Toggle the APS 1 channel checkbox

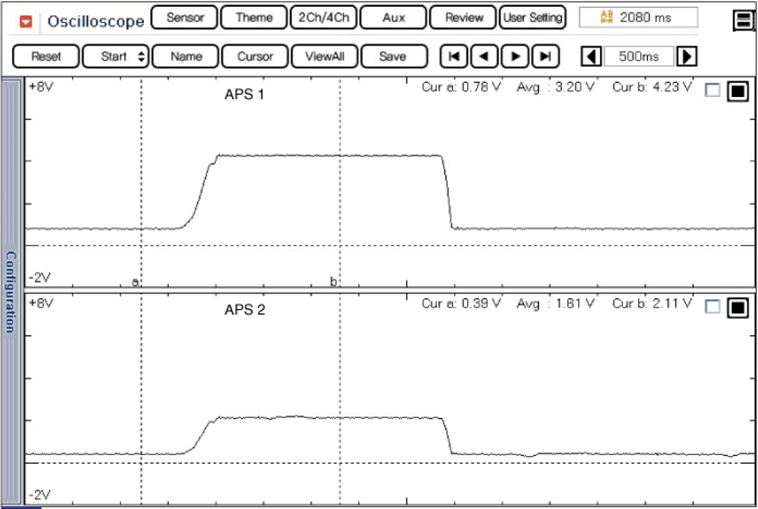(712, 91)
